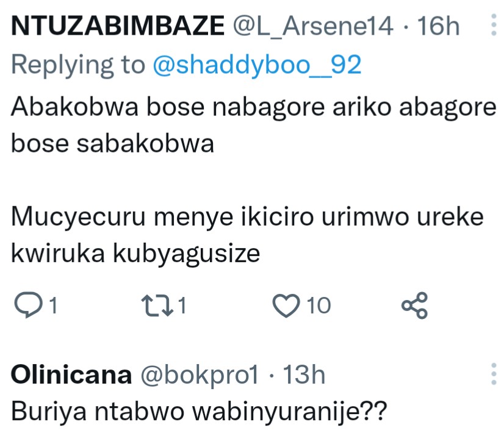This screenshot has height=447, width=504.
Task: Open reply text "Buriya ntabwo wabinyuranije??"
Action: [x=199, y=412]
